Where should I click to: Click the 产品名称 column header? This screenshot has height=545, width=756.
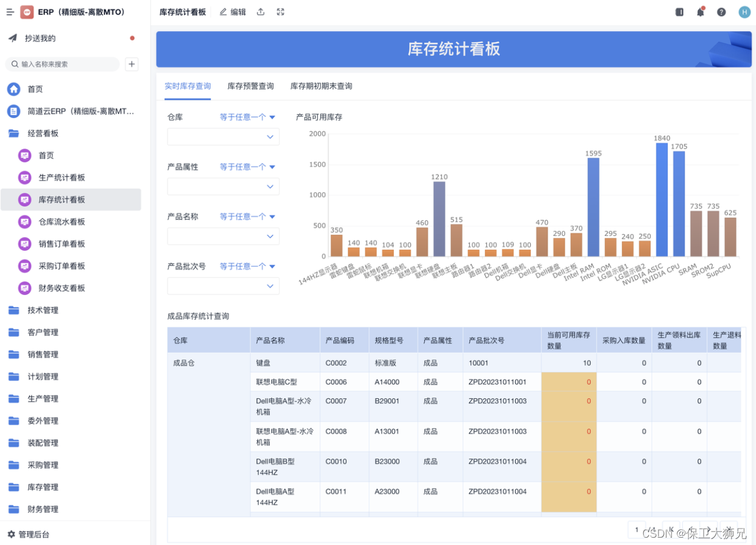coord(285,341)
